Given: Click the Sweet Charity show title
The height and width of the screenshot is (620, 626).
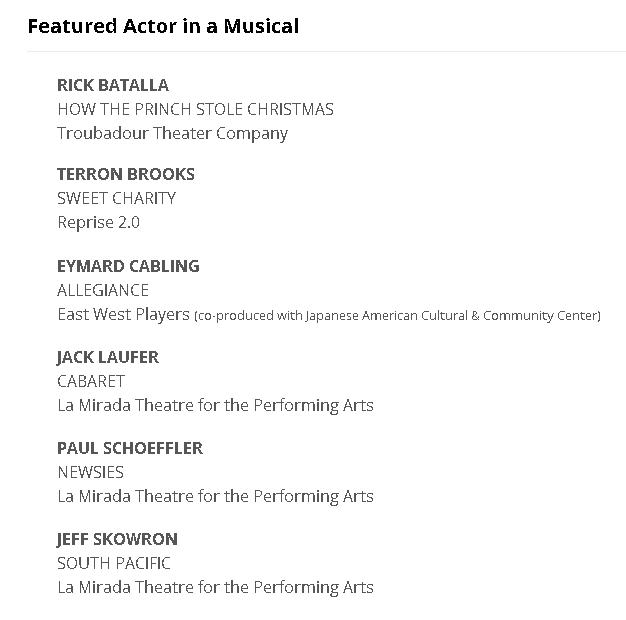Looking at the screenshot, I should tap(116, 198).
